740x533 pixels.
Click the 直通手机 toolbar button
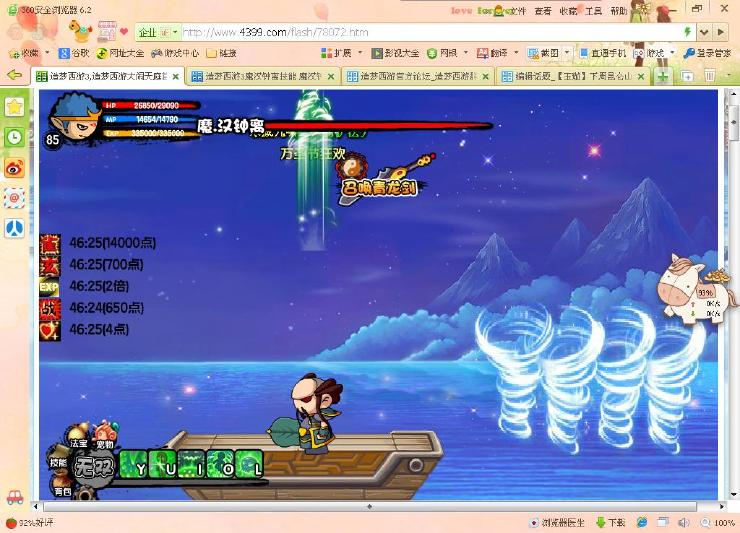click(x=603, y=53)
